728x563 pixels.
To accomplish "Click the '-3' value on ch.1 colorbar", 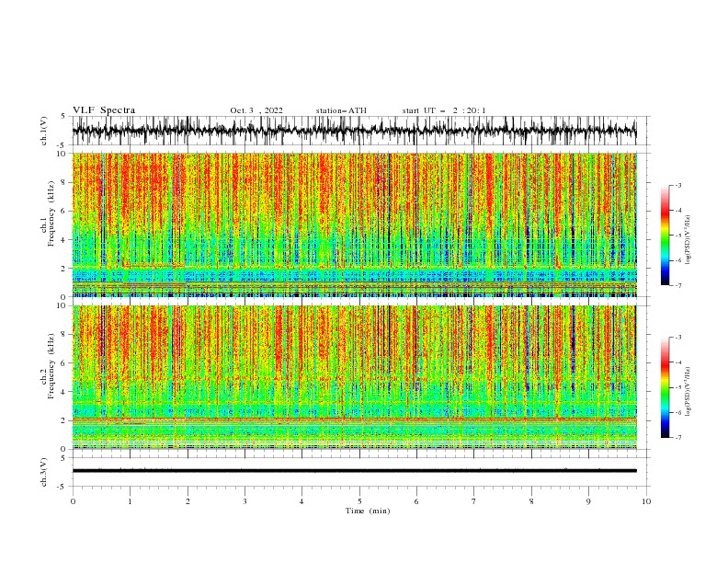I will click(677, 185).
